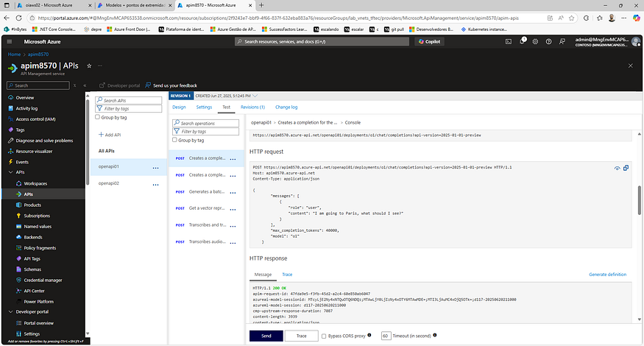Reveal hidden secrets with the eye icon

coord(617,168)
